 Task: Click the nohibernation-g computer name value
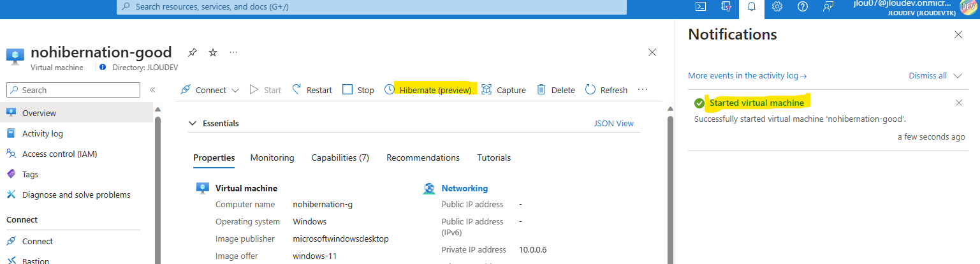tap(323, 205)
